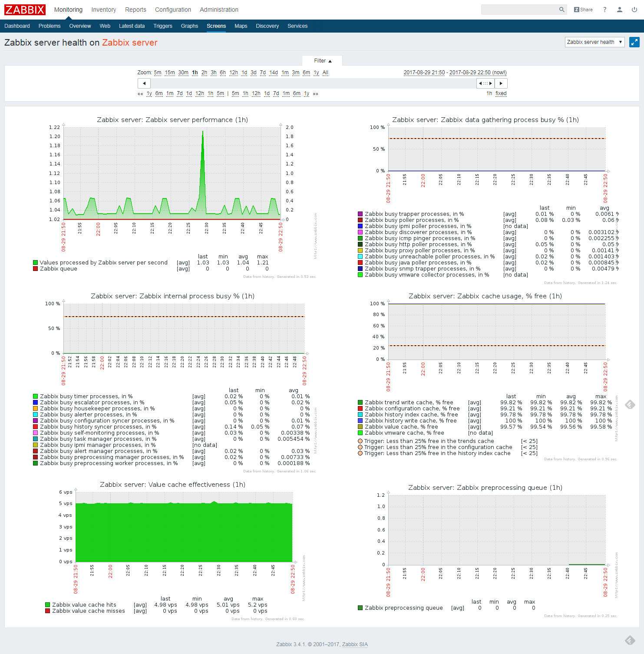The height and width of the screenshot is (654, 644).
Task: Open the user profile icon
Action: click(620, 10)
